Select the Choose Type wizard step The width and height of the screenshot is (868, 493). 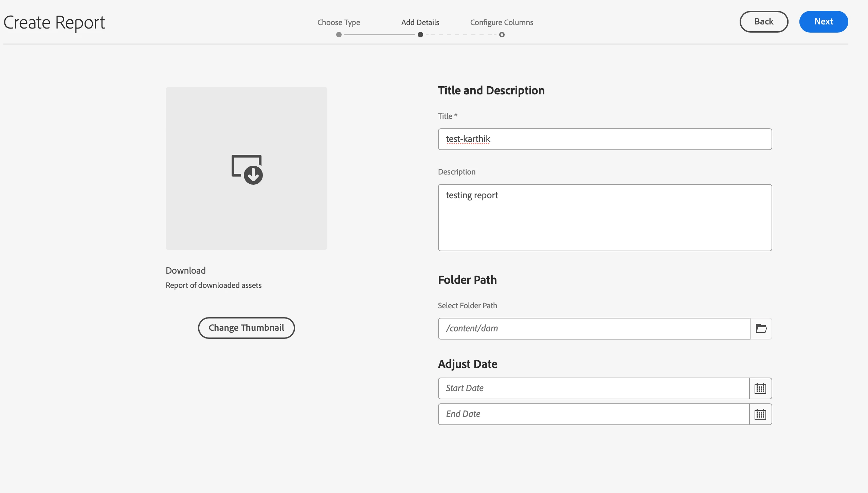pyautogui.click(x=339, y=22)
